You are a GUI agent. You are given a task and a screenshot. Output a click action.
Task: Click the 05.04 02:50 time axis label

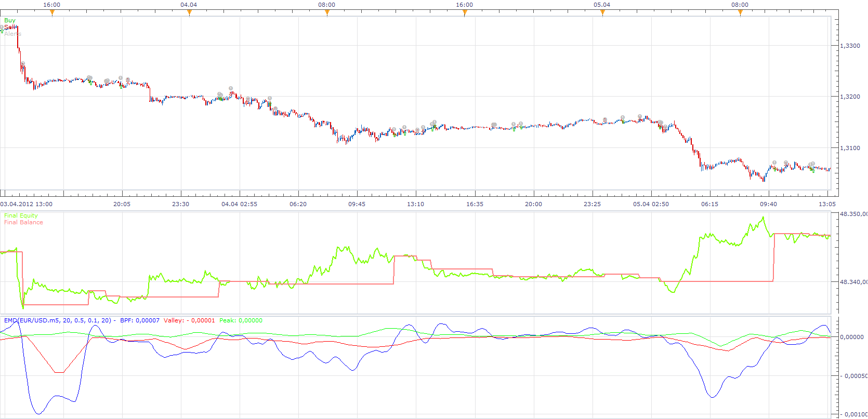click(x=651, y=204)
